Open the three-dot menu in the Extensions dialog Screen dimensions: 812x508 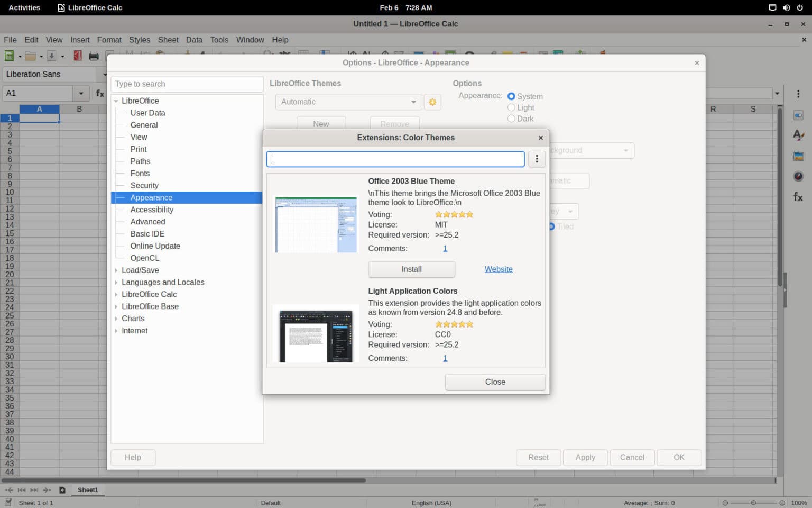(537, 159)
